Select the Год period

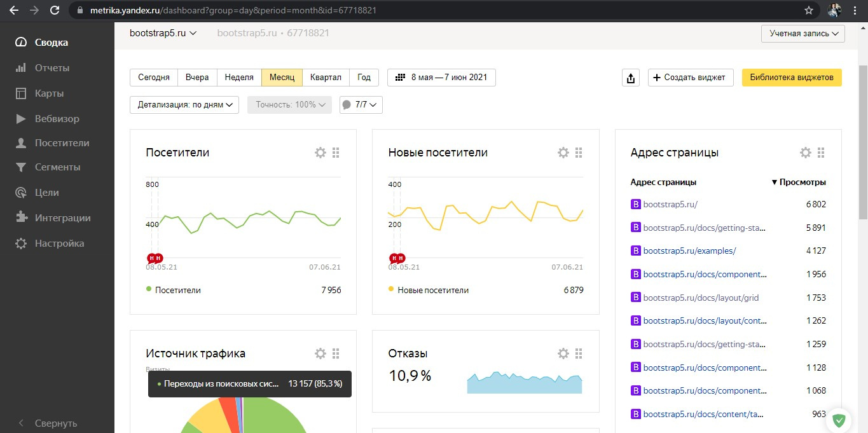click(364, 78)
